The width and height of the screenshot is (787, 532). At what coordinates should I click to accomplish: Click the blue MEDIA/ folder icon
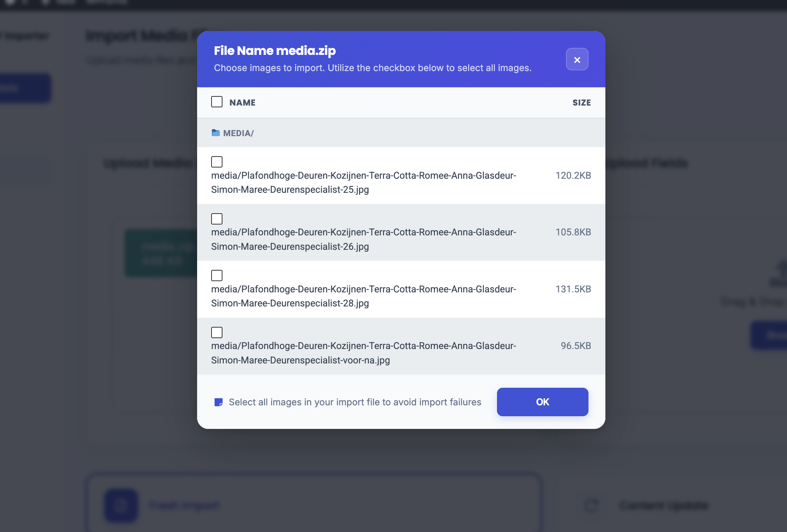click(216, 133)
